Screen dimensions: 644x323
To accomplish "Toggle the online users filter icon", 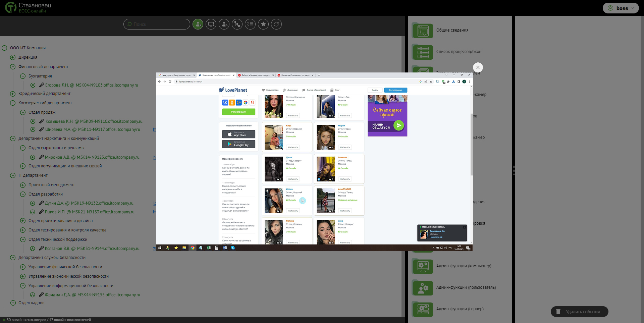I will pyautogui.click(x=198, y=24).
